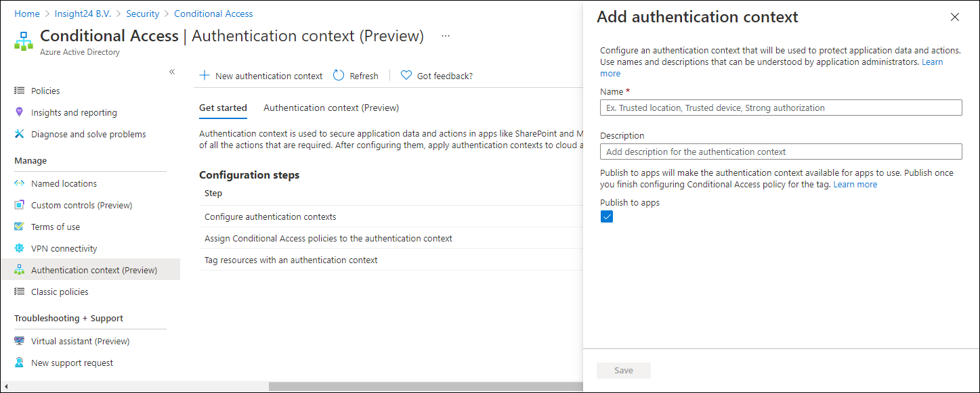Image resolution: width=980 pixels, height=393 pixels.
Task: Click the Virtual assistant (Preview) icon
Action: pos(20,341)
